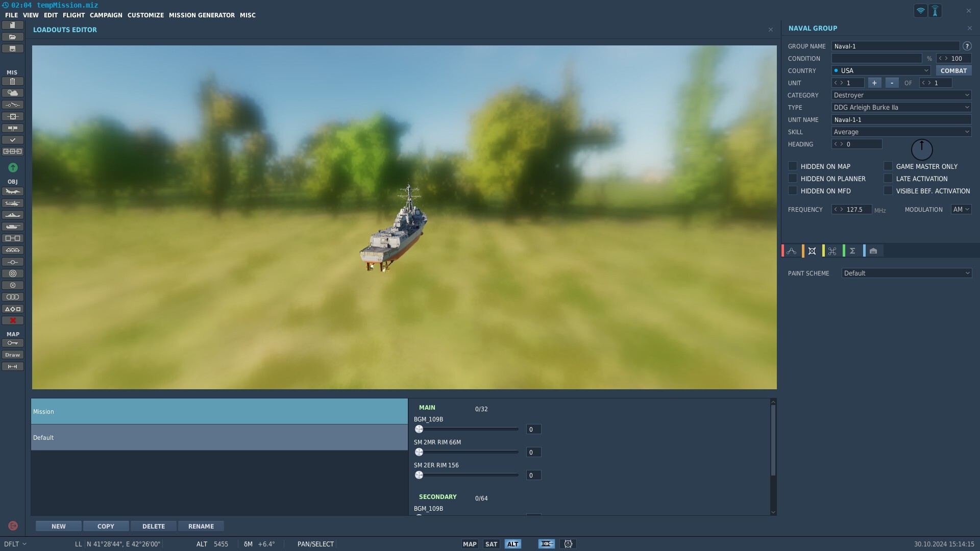Enable the Hidden on Map checkbox
The width and height of the screenshot is (980, 551).
792,166
